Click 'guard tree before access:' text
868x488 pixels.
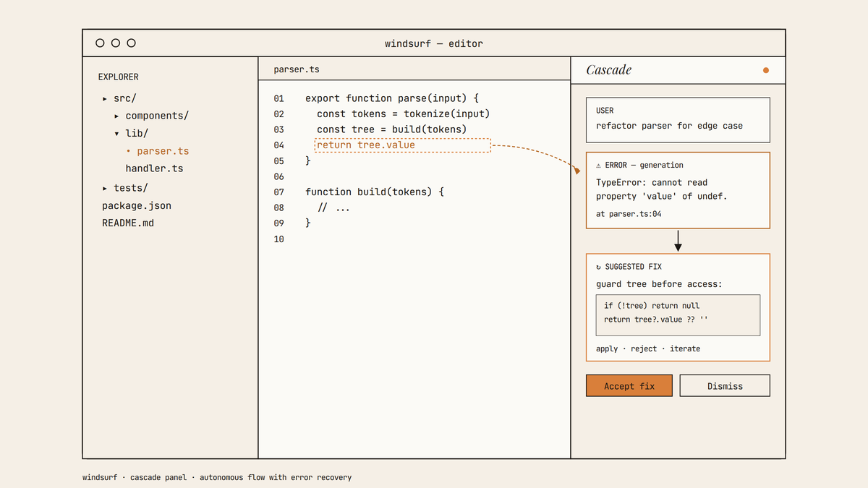point(659,284)
